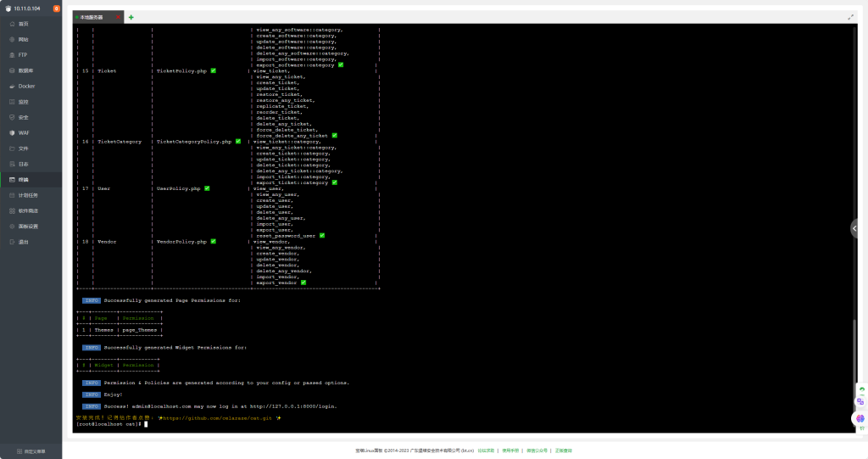Add a new terminal tab

[131, 17]
